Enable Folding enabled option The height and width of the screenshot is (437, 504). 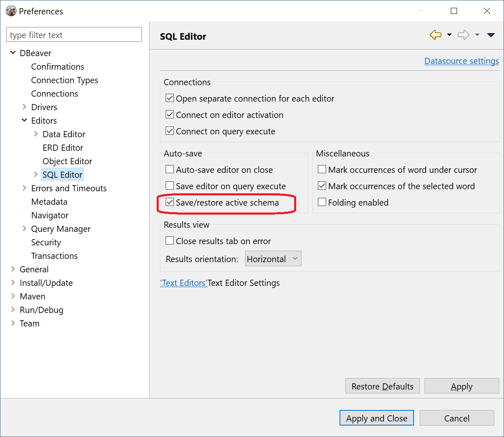click(x=322, y=202)
